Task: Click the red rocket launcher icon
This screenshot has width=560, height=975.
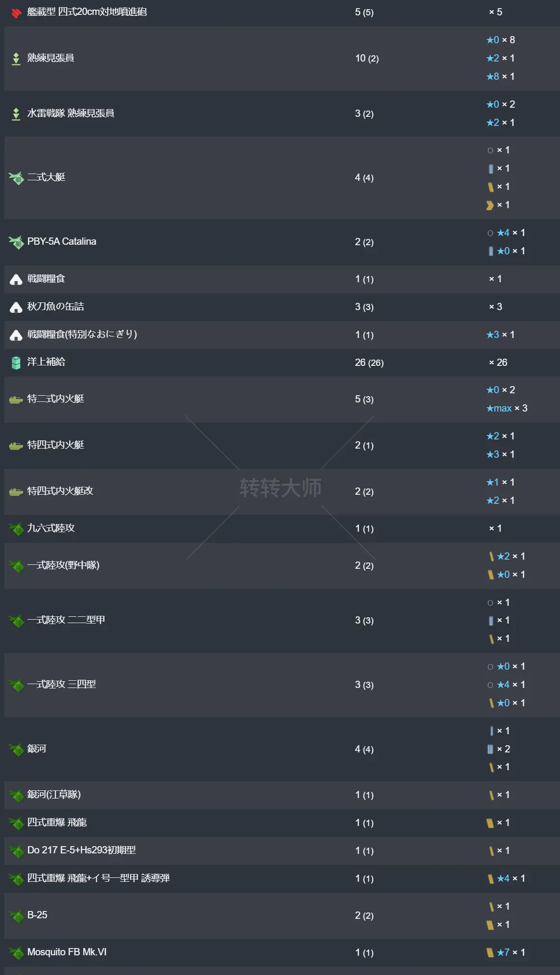Action: (16, 12)
